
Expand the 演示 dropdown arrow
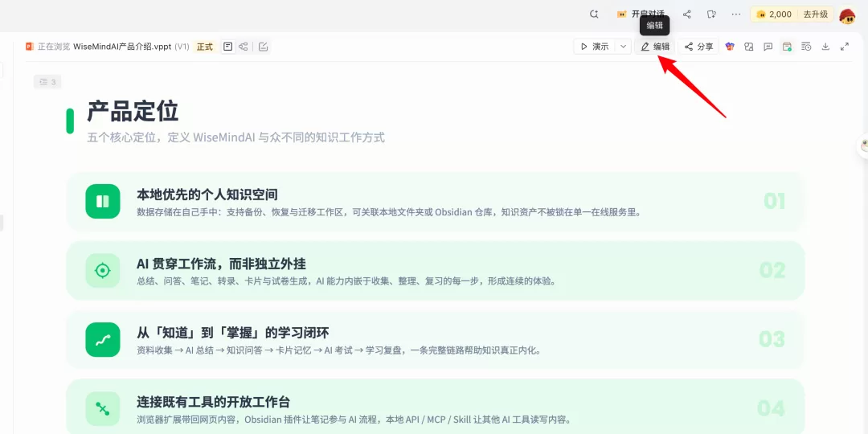pyautogui.click(x=624, y=47)
